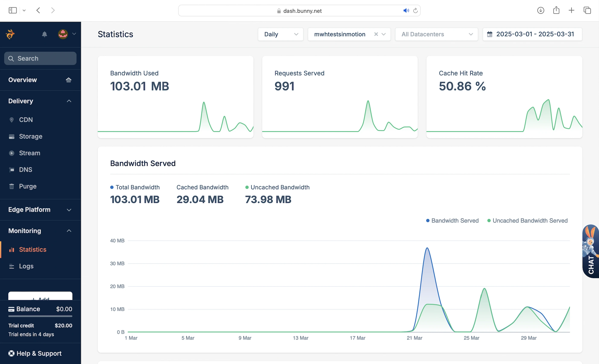Open the Stream section
This screenshot has width=599, height=364.
click(x=29, y=153)
